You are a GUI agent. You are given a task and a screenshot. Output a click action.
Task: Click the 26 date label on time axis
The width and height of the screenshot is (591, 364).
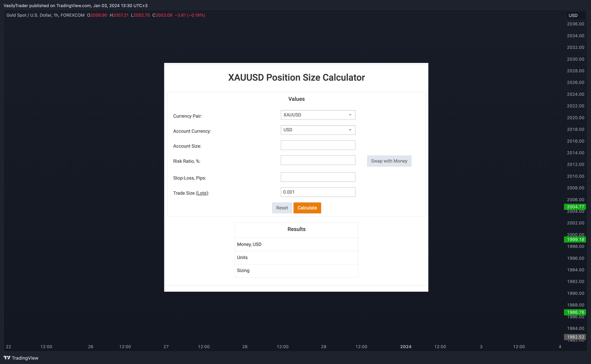click(x=91, y=347)
